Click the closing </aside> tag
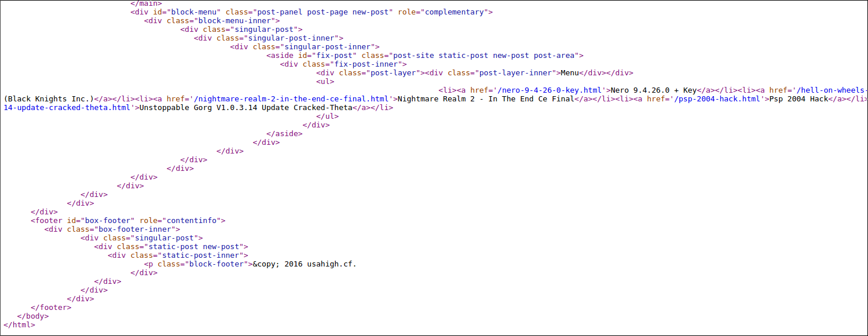 click(x=284, y=134)
